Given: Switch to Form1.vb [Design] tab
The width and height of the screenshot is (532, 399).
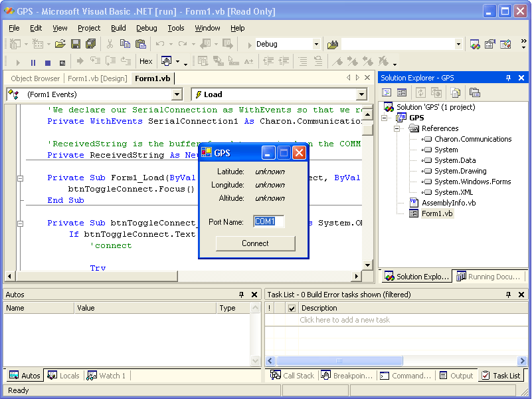Looking at the screenshot, I should (x=97, y=78).
